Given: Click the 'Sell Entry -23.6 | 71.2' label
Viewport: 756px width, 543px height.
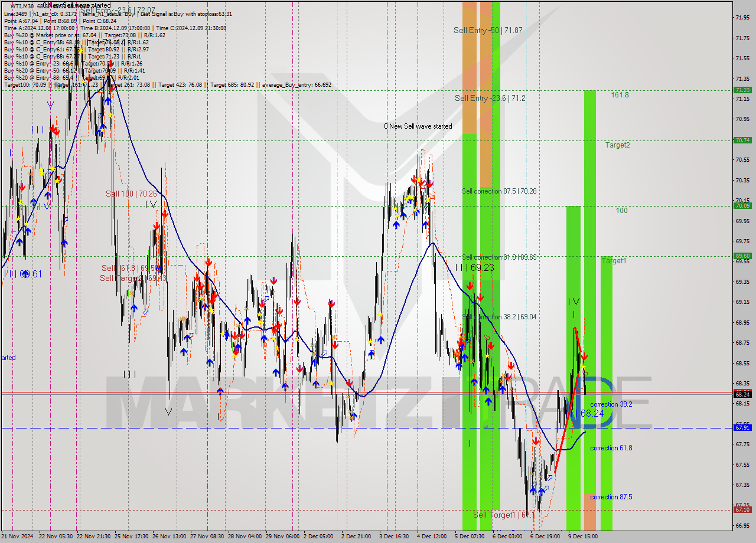Looking at the screenshot, I should coord(490,98).
